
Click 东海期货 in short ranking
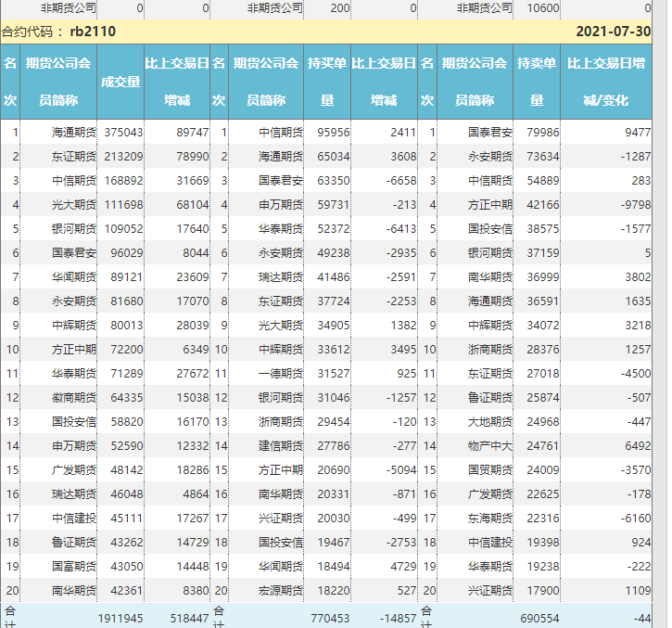pos(490,519)
